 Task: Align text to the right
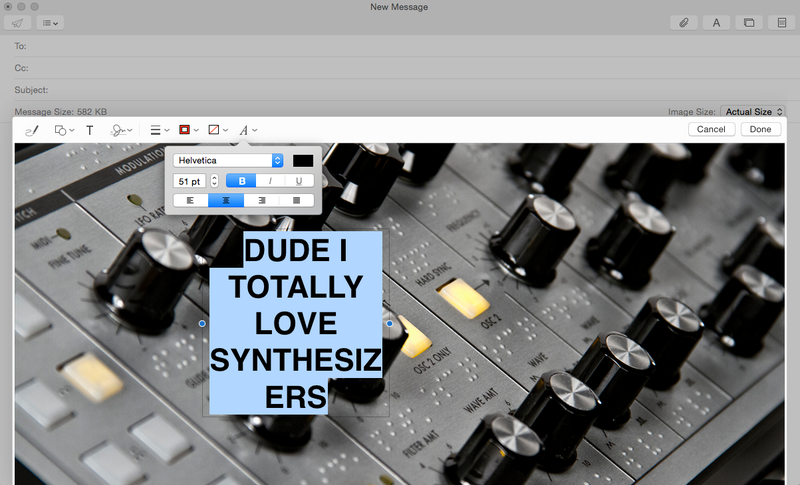pyautogui.click(x=261, y=200)
